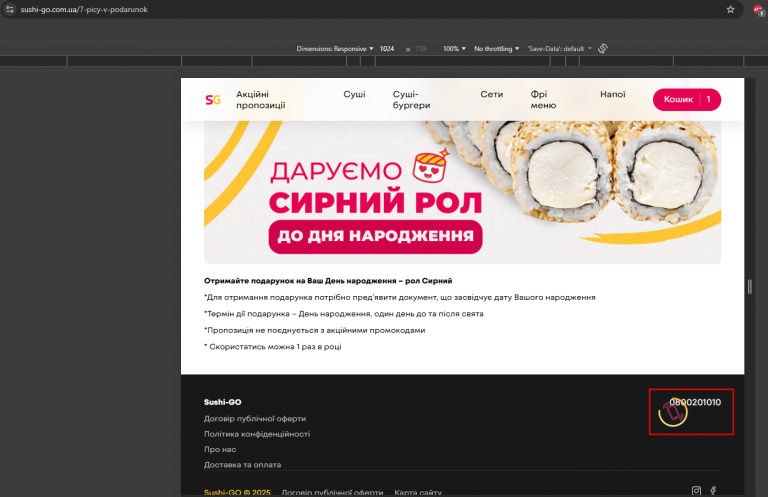Click line Скористатись можна 1 раз в році
The height and width of the screenshot is (497, 768).
(x=273, y=347)
